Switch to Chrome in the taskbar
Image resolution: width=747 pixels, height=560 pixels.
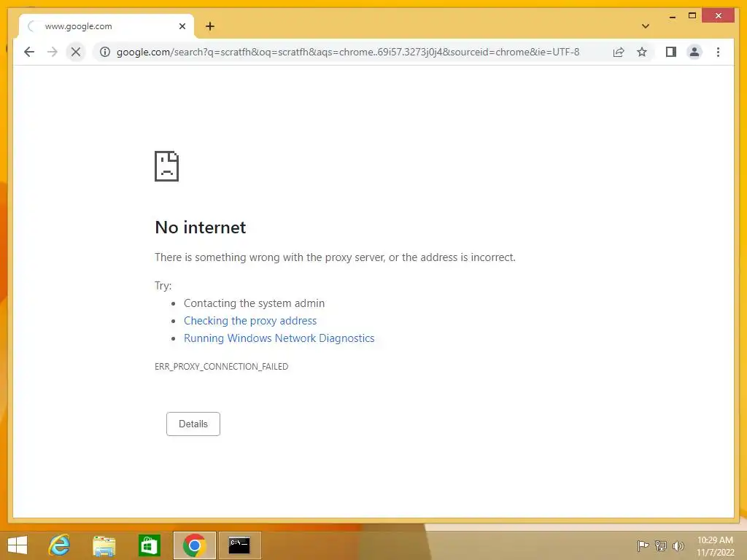pos(194,545)
